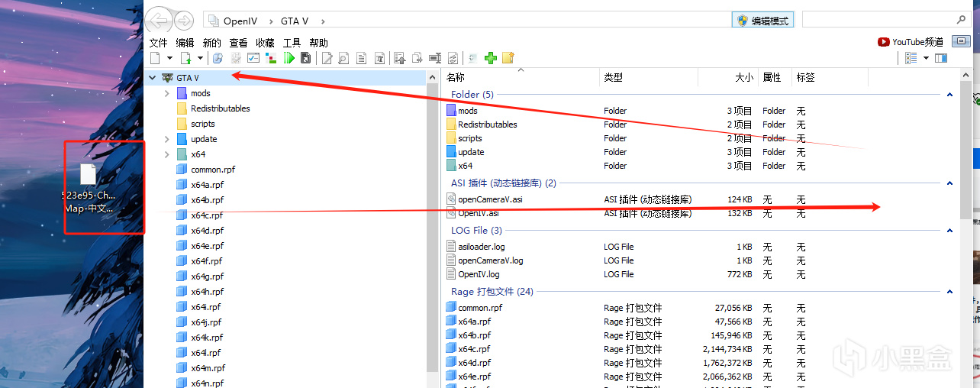Click the new blank file toolbar icon
This screenshot has height=388, width=980.
coord(156,58)
